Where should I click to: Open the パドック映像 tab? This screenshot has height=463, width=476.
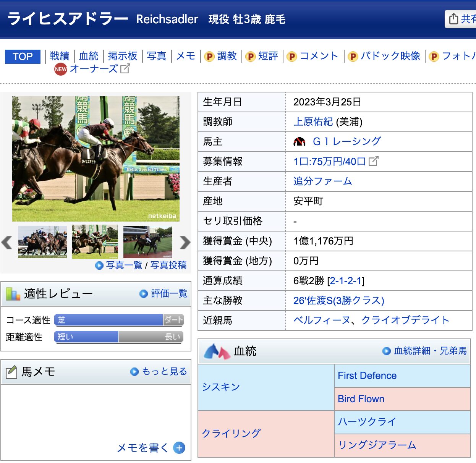(390, 56)
